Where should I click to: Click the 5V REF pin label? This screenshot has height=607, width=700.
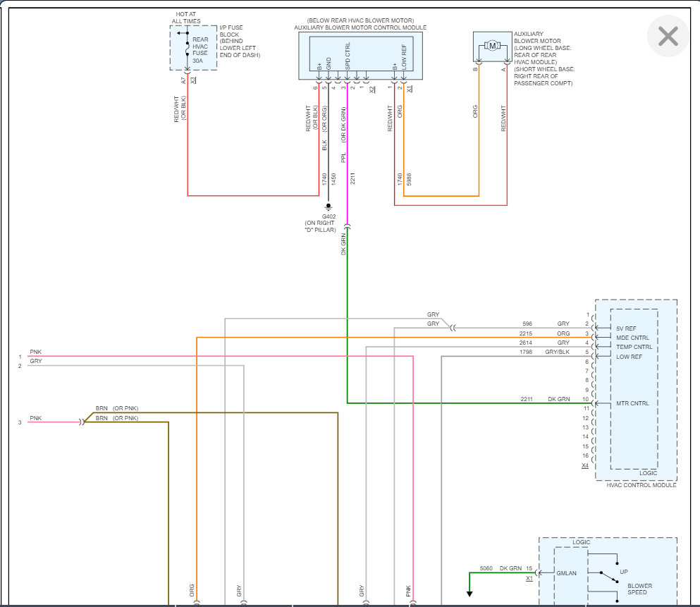point(625,329)
